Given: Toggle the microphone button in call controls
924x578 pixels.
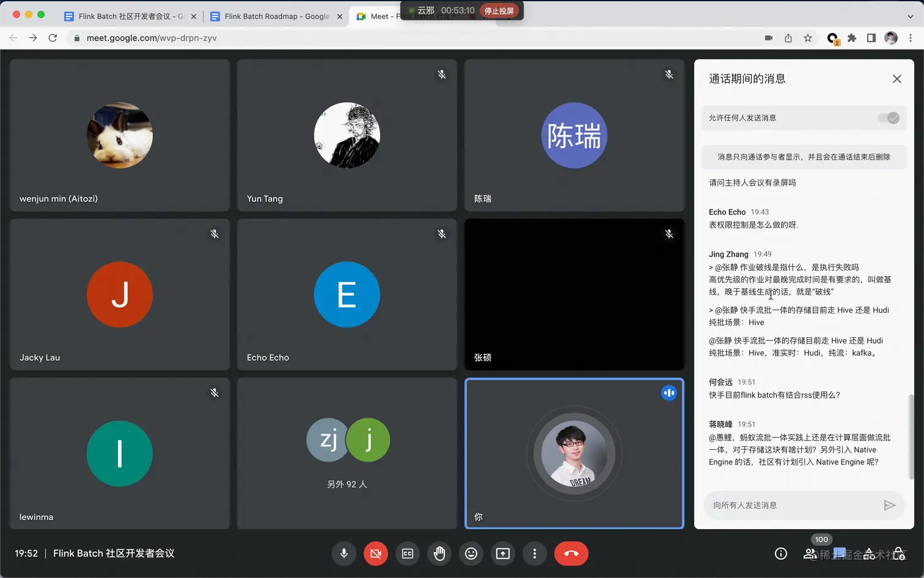Looking at the screenshot, I should 344,554.
